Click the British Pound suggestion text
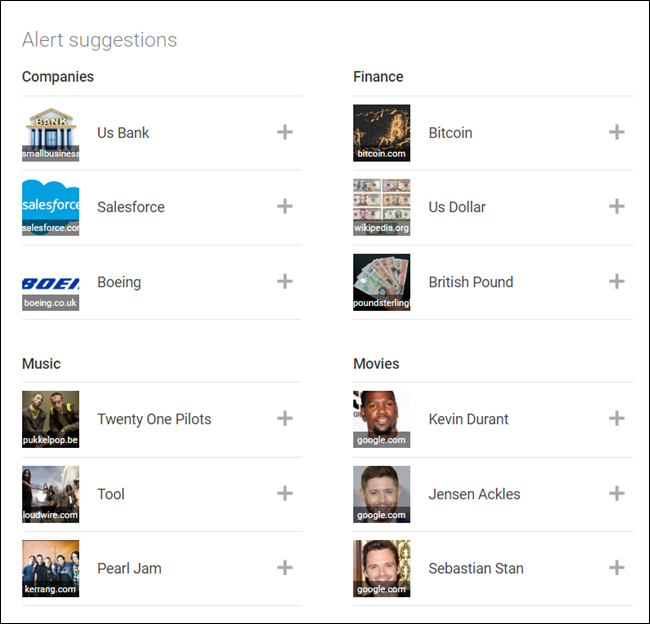 click(471, 282)
